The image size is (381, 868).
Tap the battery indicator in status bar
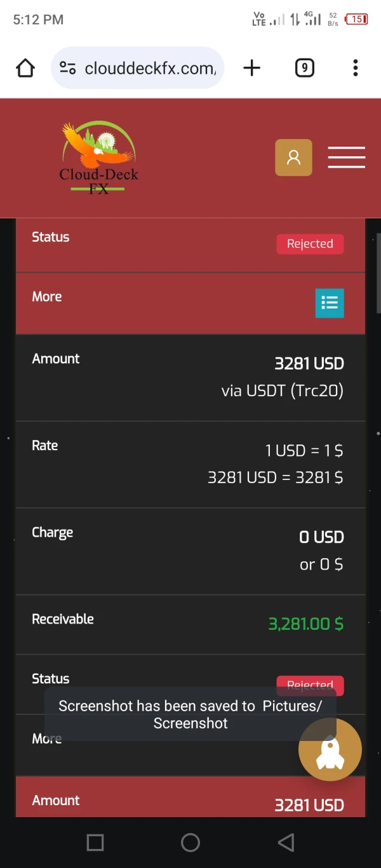(356, 20)
